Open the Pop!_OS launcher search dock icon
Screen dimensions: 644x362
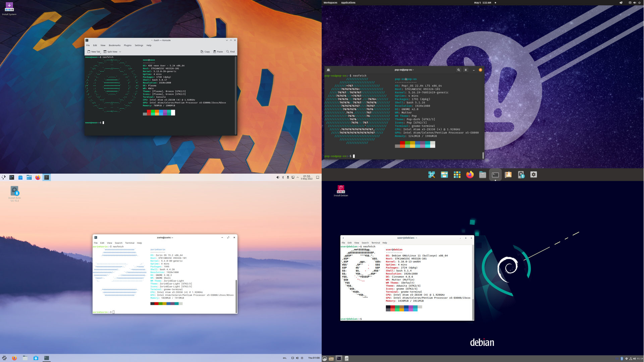431,175
